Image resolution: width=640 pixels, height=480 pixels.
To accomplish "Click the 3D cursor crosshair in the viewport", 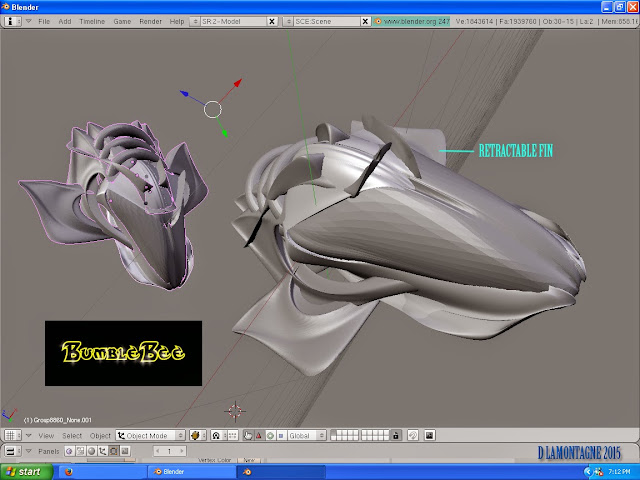I will [x=235, y=411].
